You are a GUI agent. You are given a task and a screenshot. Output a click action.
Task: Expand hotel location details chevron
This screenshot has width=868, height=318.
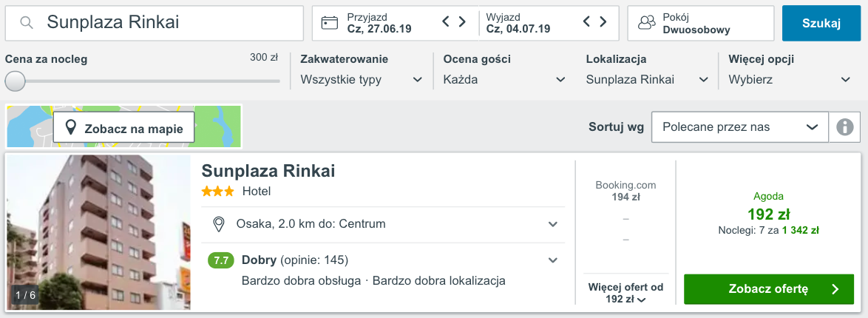pyautogui.click(x=552, y=224)
